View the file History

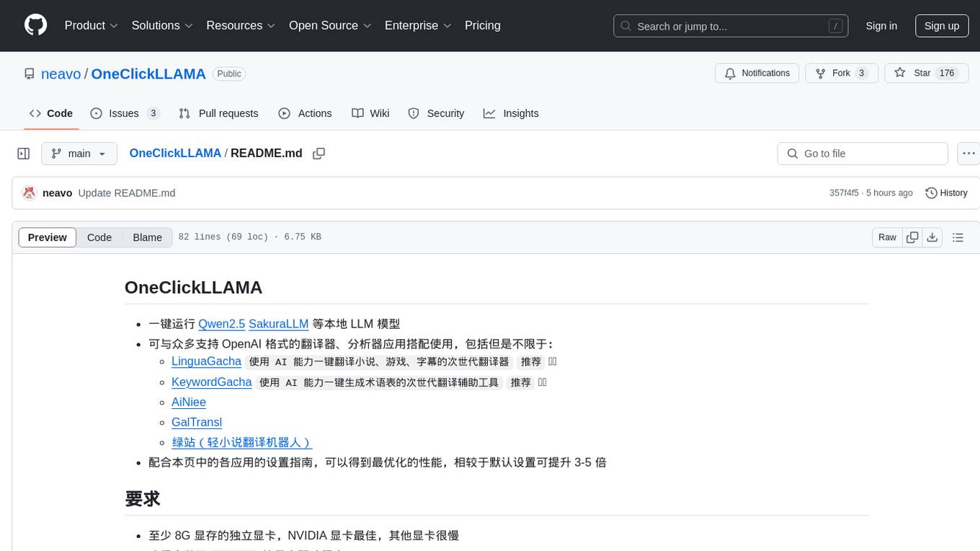pos(946,193)
